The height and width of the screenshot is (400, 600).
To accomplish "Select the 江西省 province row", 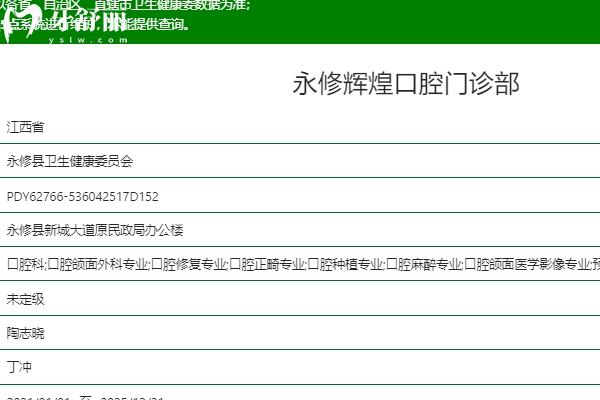I will tap(25, 127).
